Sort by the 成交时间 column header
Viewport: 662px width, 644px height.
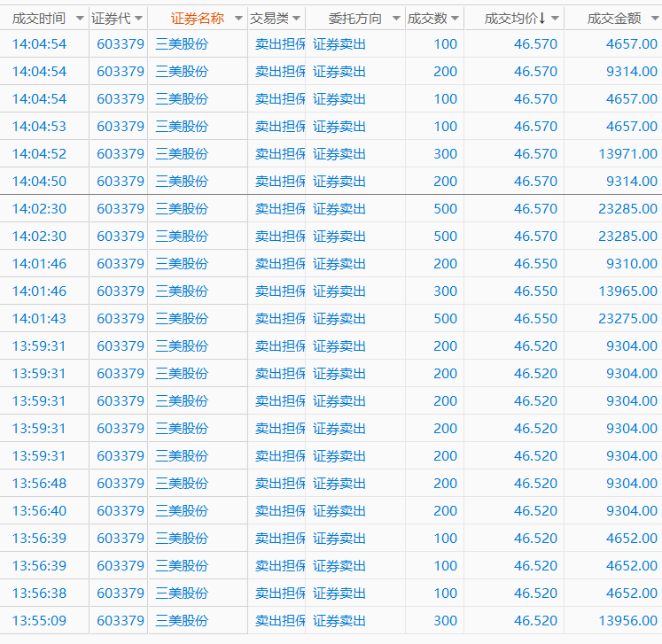point(39,19)
